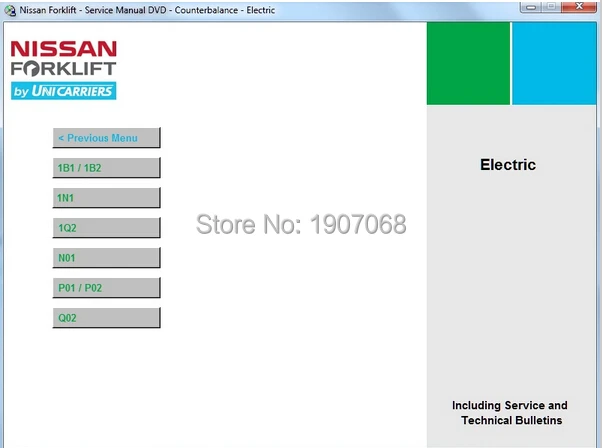Minimize the Service Manual DVD window
602x448 pixels.
click(531, 7)
